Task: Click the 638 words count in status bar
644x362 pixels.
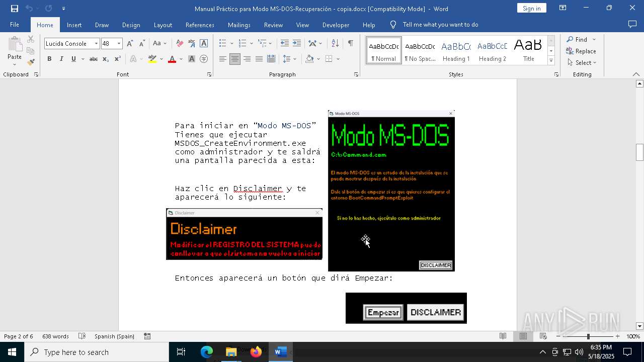Action: coord(55,336)
